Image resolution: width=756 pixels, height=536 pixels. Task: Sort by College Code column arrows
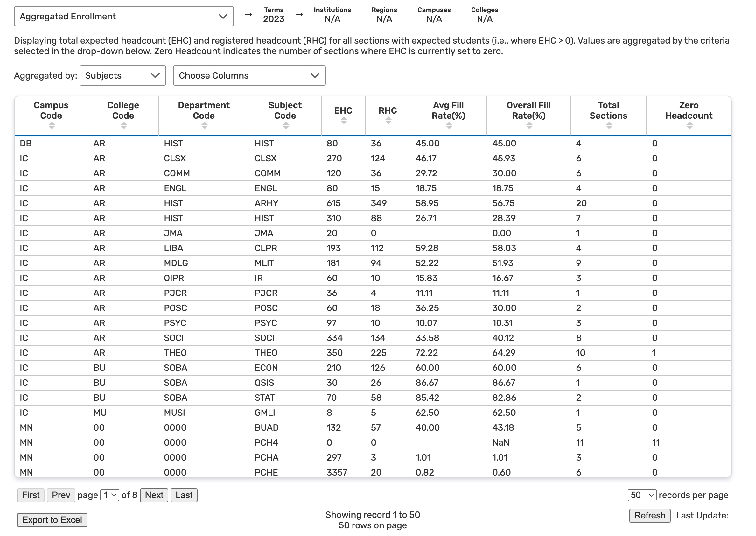[x=123, y=125]
